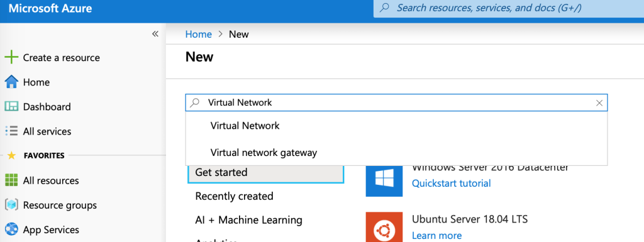Viewport: 644px width, 242px height.
Task: Collapse the sidebar with double chevron
Action: coord(155,34)
